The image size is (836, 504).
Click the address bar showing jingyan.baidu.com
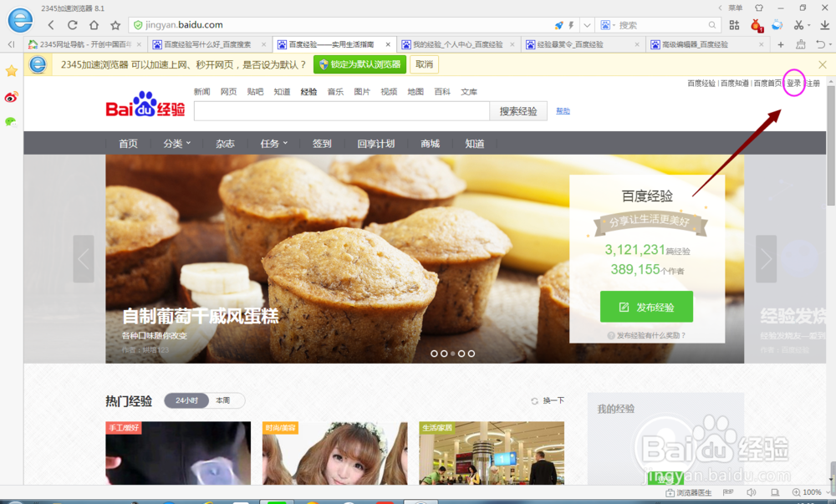(341, 25)
